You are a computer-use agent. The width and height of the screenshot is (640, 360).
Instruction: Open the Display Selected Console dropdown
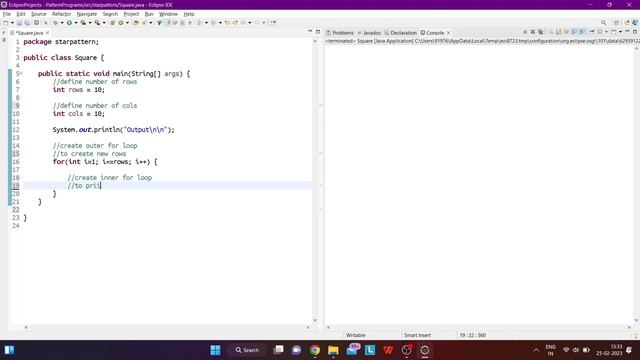(x=606, y=32)
